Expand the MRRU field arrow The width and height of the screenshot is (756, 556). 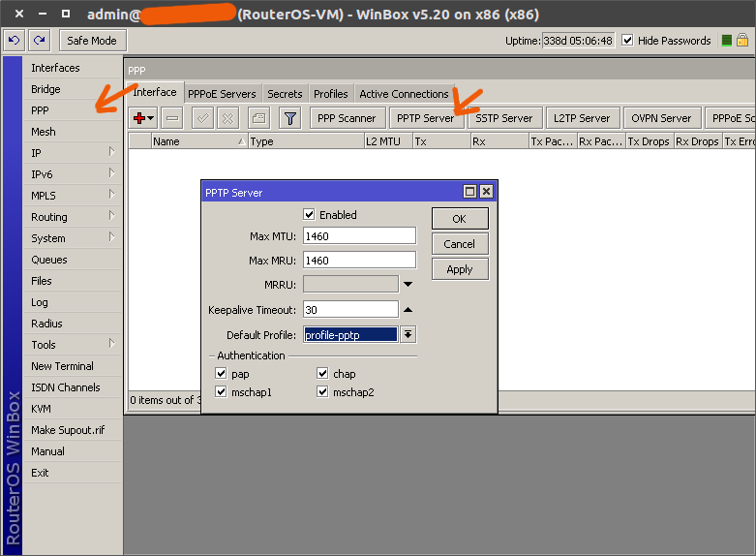pyautogui.click(x=408, y=284)
